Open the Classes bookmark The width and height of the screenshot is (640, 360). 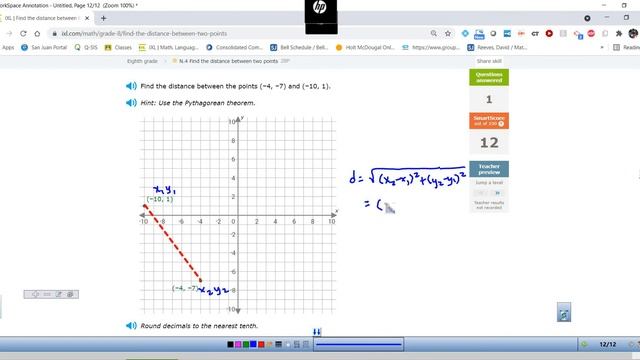coord(118,47)
